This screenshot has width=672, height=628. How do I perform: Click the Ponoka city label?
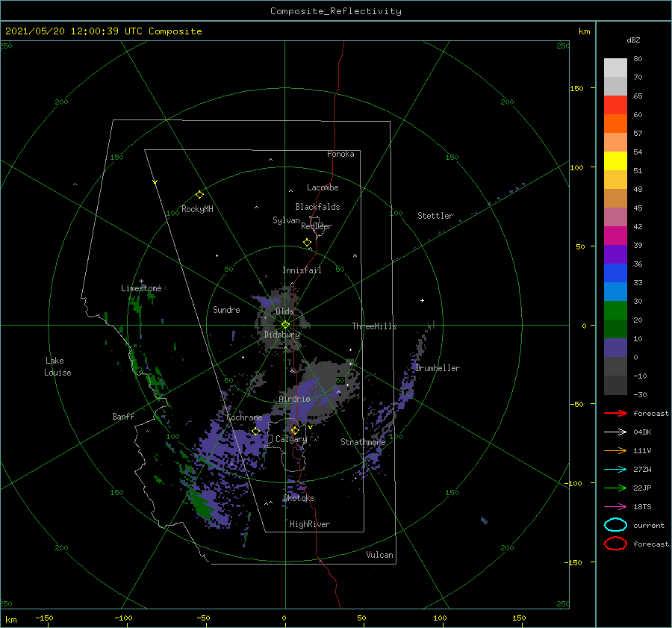click(x=340, y=154)
